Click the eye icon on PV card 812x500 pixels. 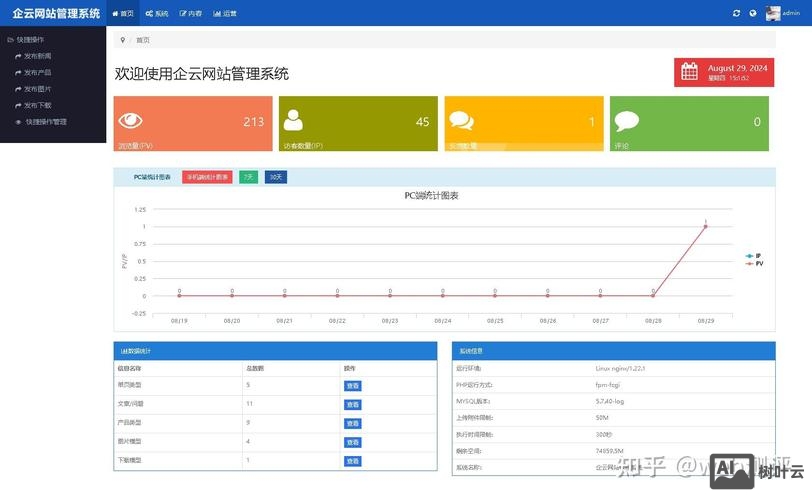coord(130,121)
